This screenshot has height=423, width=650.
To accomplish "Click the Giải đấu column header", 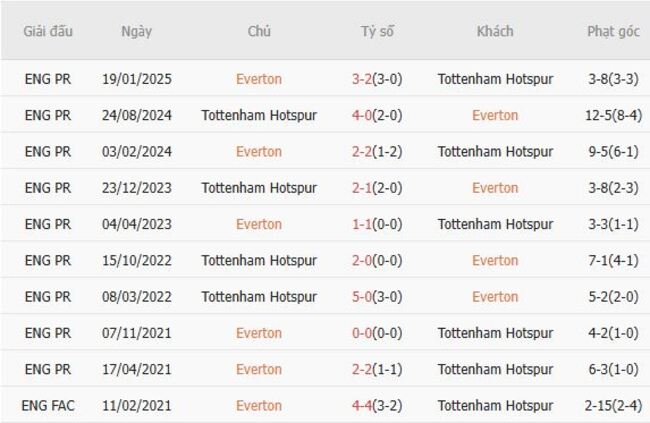I will [x=48, y=31].
